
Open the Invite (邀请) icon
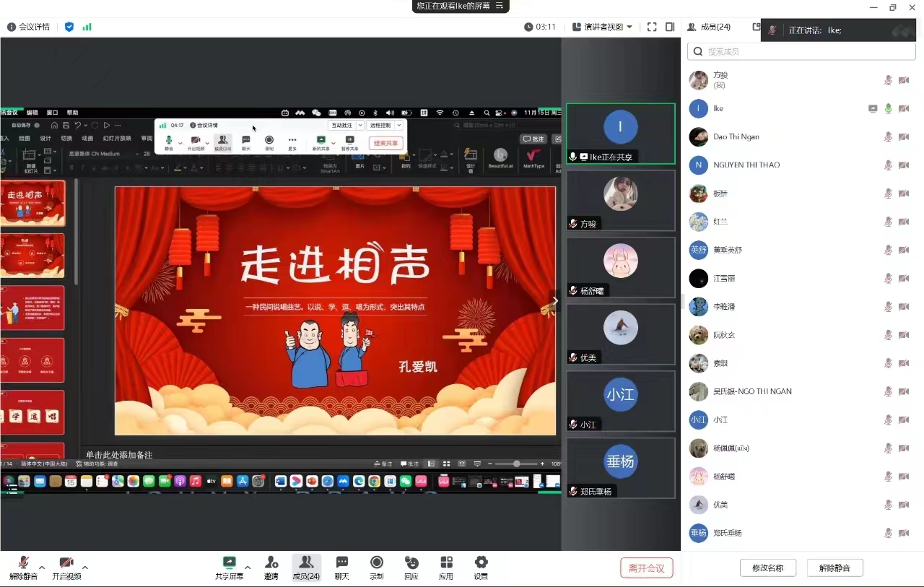pyautogui.click(x=271, y=563)
